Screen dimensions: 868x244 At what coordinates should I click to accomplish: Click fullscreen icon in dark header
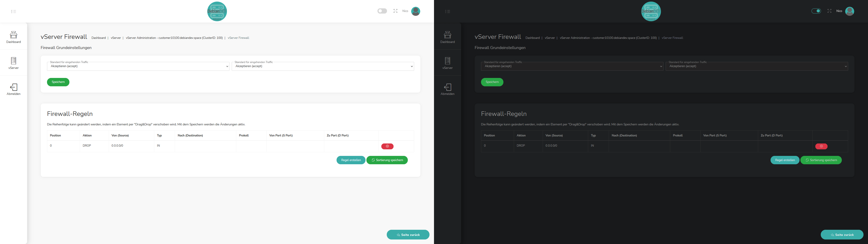coord(829,11)
